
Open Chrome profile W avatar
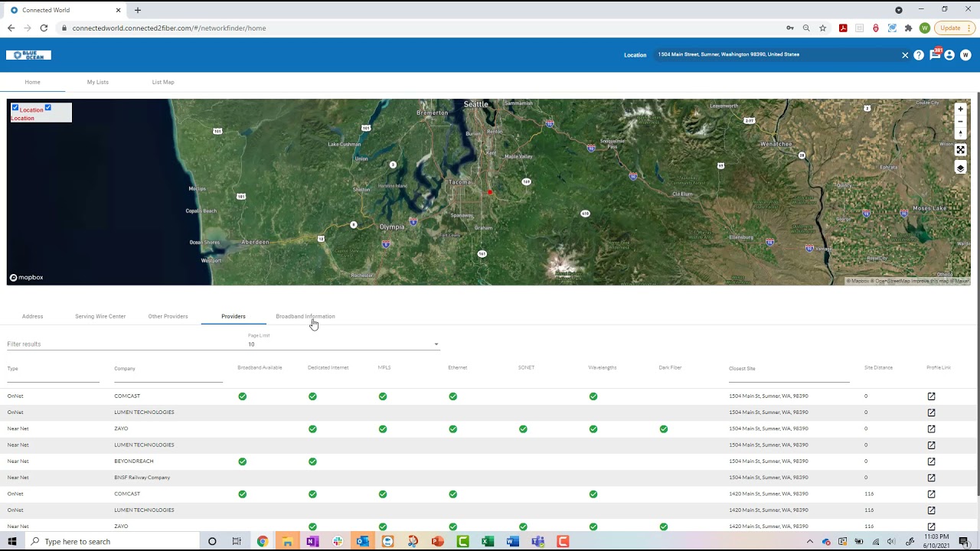925,28
